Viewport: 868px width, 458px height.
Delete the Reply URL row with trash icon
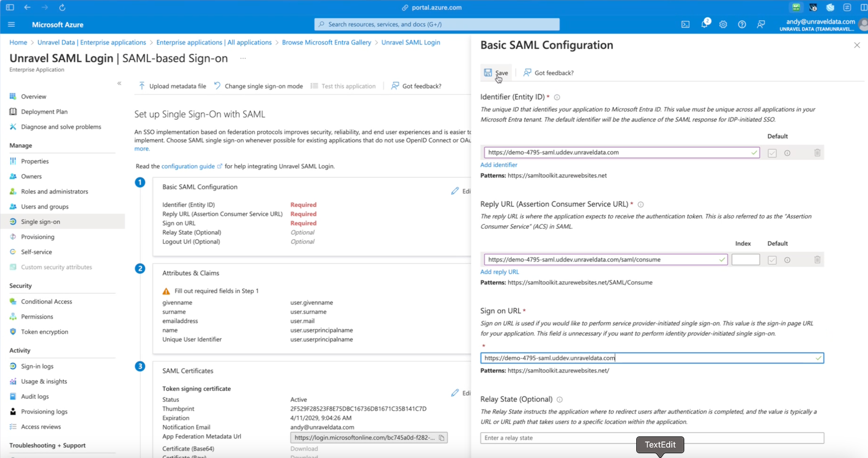click(817, 260)
